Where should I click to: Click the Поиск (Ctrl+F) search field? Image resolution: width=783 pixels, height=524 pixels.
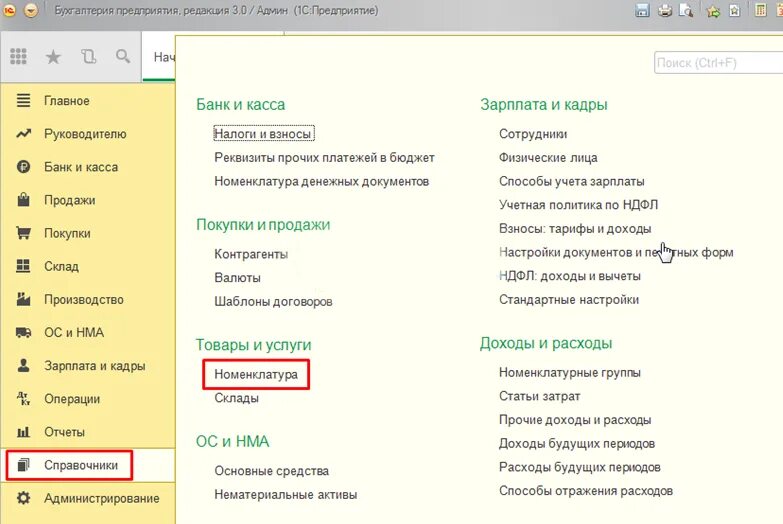click(x=719, y=63)
